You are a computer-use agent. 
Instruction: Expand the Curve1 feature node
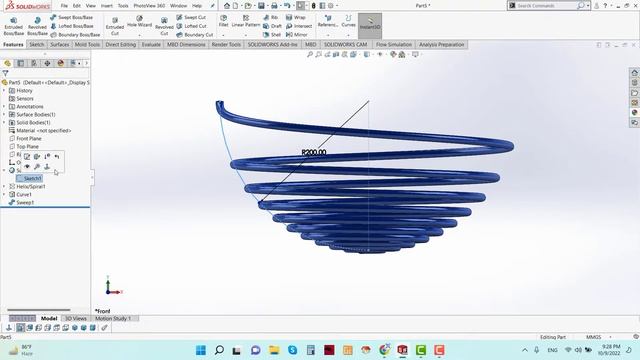[x=4, y=194]
